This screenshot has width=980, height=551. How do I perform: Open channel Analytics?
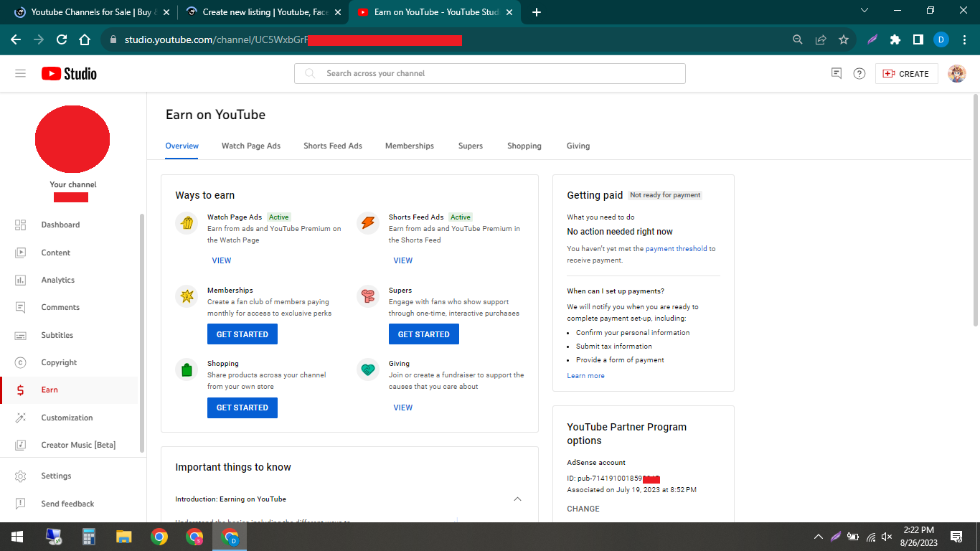click(57, 280)
